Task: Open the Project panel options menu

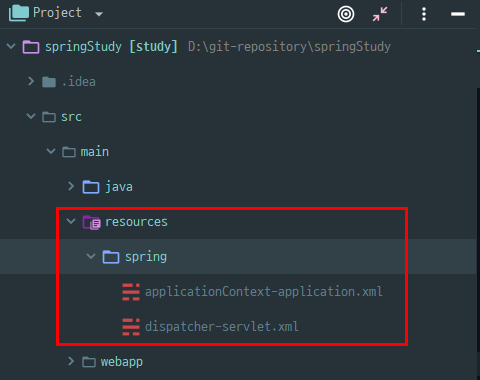Action: pos(424,14)
